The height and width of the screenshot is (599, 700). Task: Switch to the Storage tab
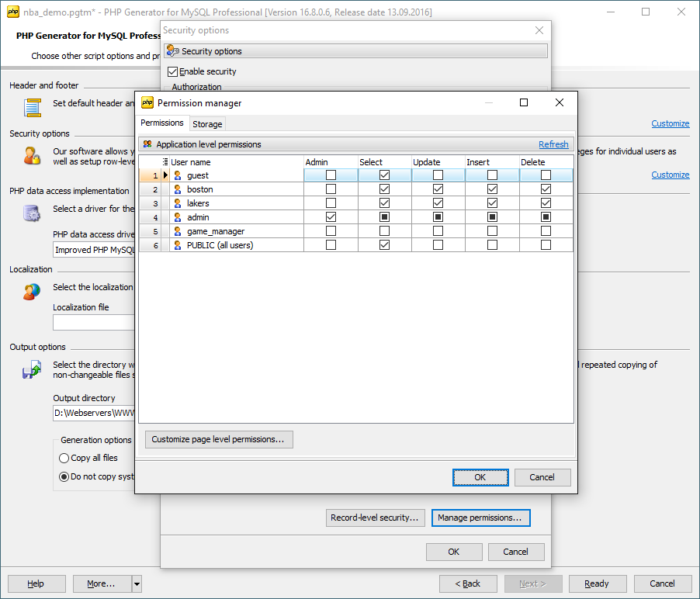click(207, 124)
